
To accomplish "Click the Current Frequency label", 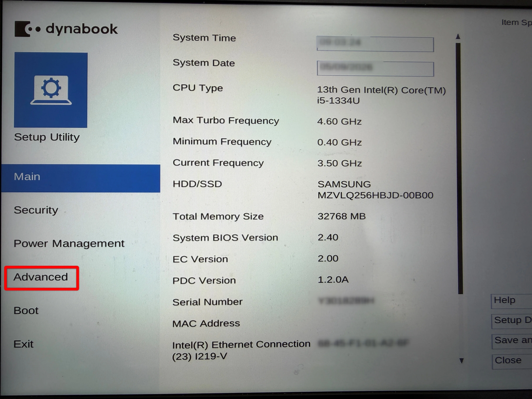I will click(x=218, y=163).
